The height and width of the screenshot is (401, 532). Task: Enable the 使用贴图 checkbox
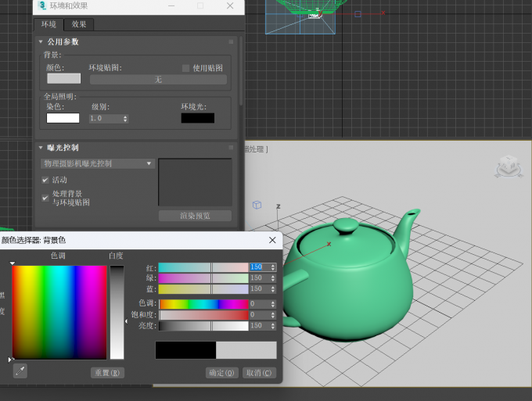tap(185, 68)
